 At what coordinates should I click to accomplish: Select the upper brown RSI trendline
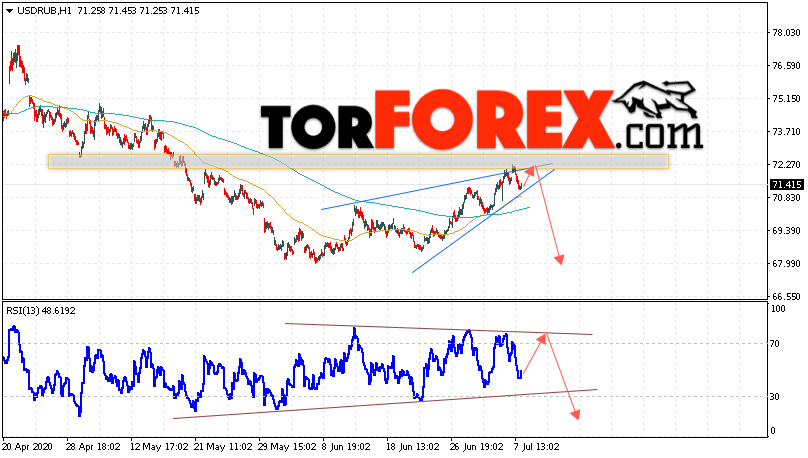[x=439, y=329]
